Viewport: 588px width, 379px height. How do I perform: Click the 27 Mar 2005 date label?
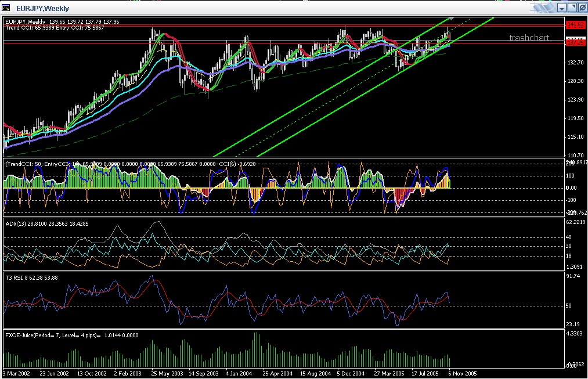389,373
